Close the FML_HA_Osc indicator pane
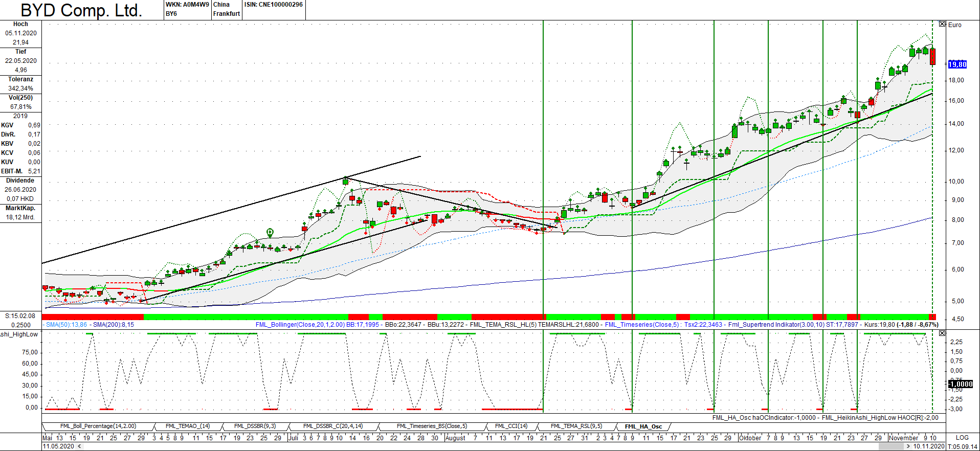980x451 pixels. (x=942, y=333)
